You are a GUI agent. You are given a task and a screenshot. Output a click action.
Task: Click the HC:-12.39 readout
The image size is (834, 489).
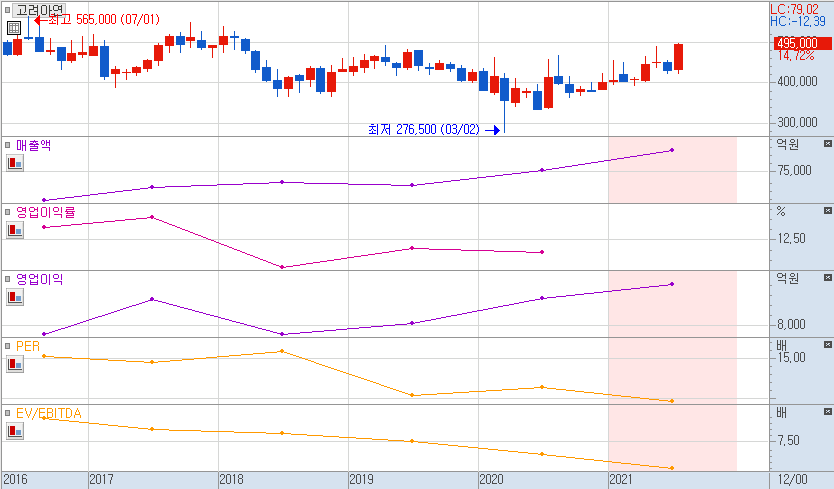click(798, 21)
